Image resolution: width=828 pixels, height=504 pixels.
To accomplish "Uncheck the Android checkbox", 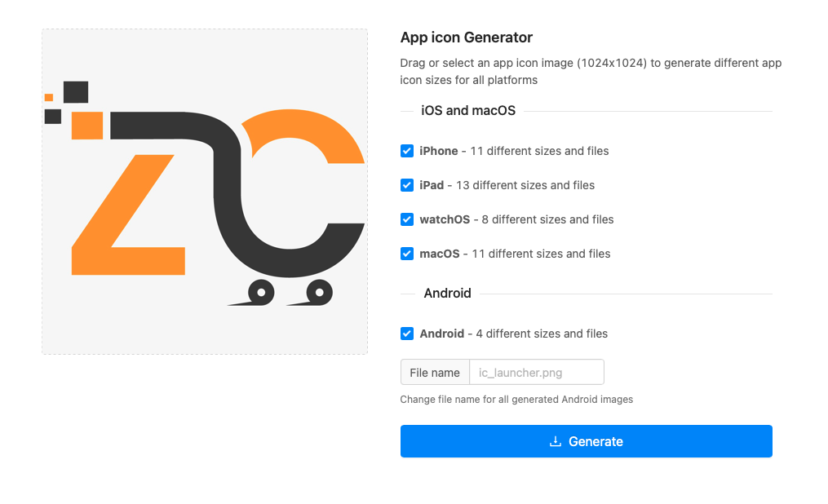I will 406,334.
